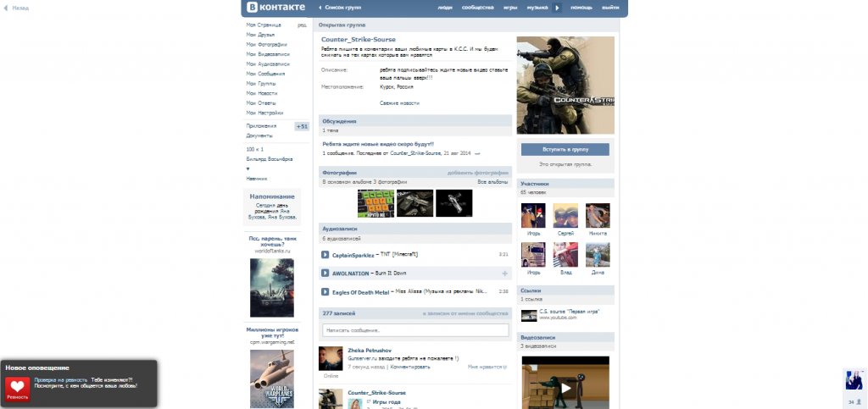Click the 'Написать сообщение' input field

click(415, 330)
